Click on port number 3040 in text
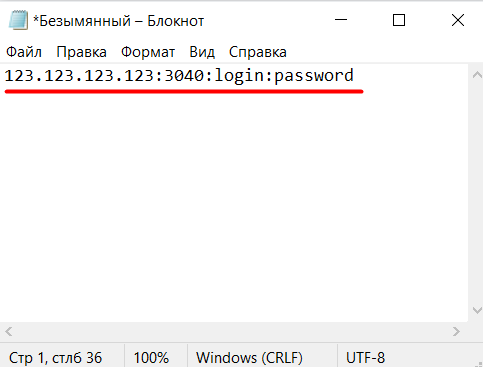Viewport: 483px width, 367px height. tap(184, 76)
